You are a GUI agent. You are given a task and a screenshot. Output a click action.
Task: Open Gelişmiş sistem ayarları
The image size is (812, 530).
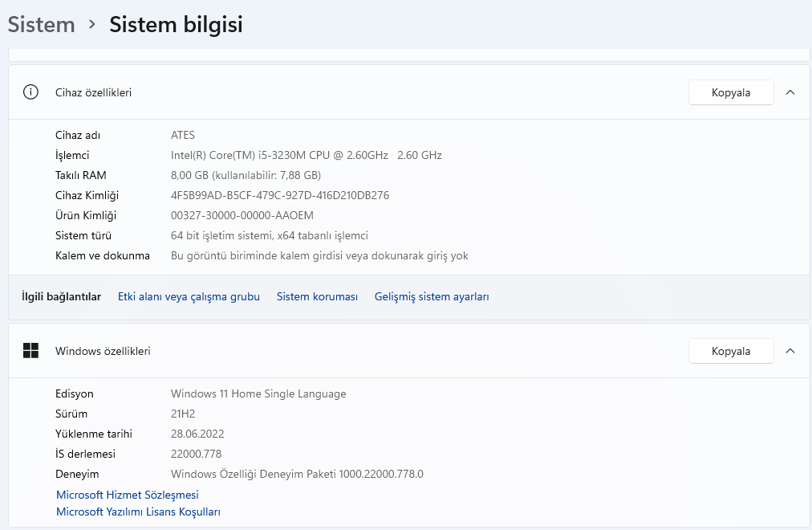click(431, 296)
